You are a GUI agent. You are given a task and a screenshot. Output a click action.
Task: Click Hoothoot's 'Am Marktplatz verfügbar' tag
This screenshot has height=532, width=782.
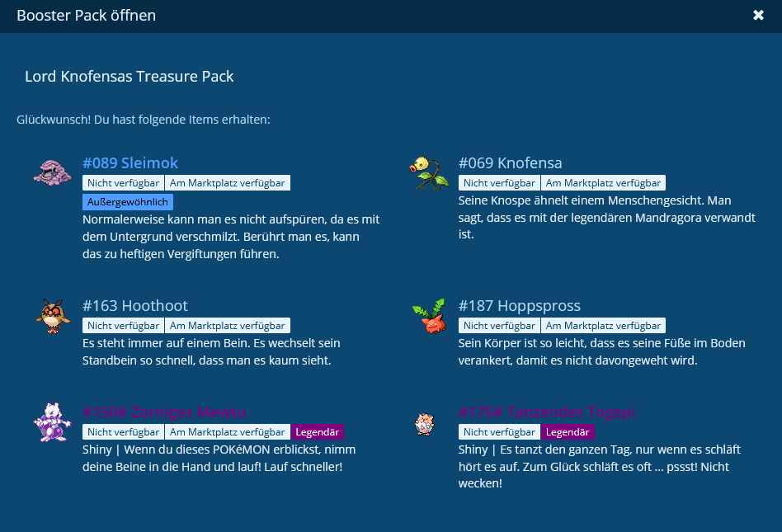point(228,326)
